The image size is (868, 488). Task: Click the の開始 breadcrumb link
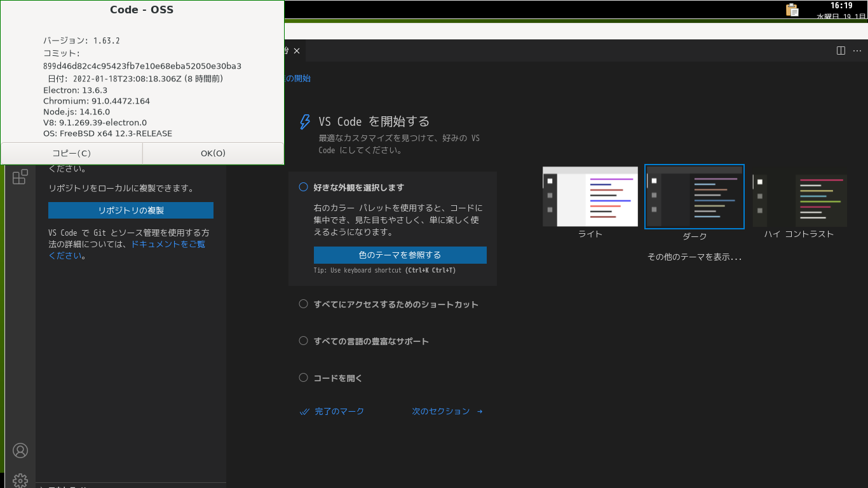(x=298, y=79)
